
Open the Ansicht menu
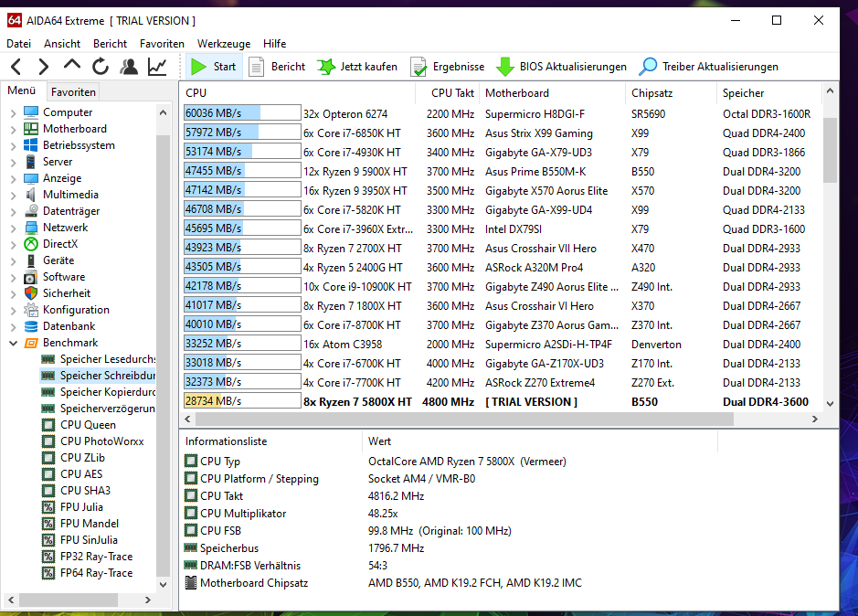(x=62, y=44)
